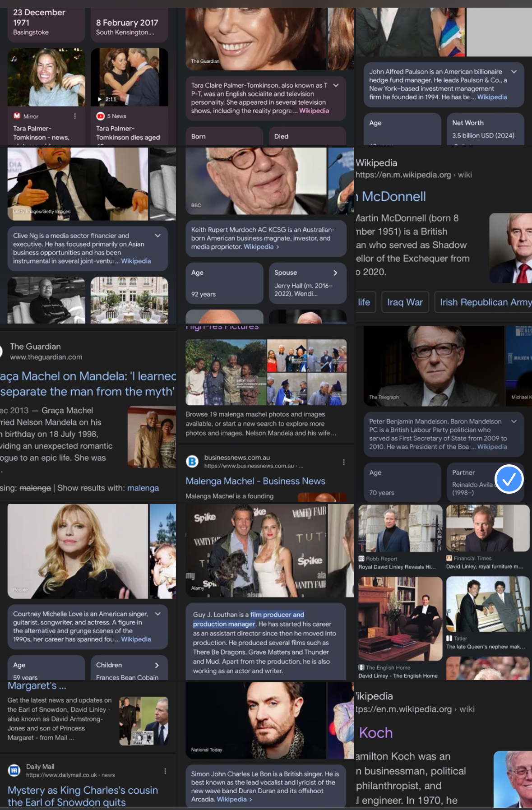Open the black-and-white Clive Ng portrait thumbnail

[46, 300]
